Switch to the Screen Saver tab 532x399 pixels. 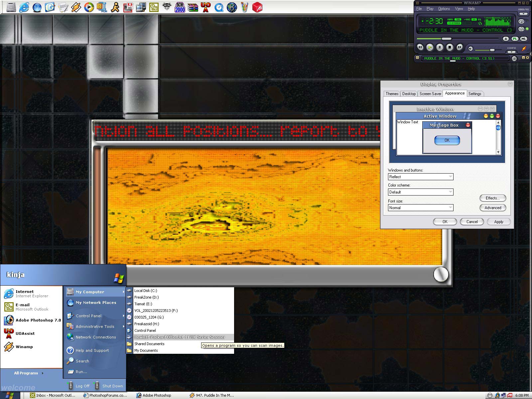pyautogui.click(x=430, y=94)
